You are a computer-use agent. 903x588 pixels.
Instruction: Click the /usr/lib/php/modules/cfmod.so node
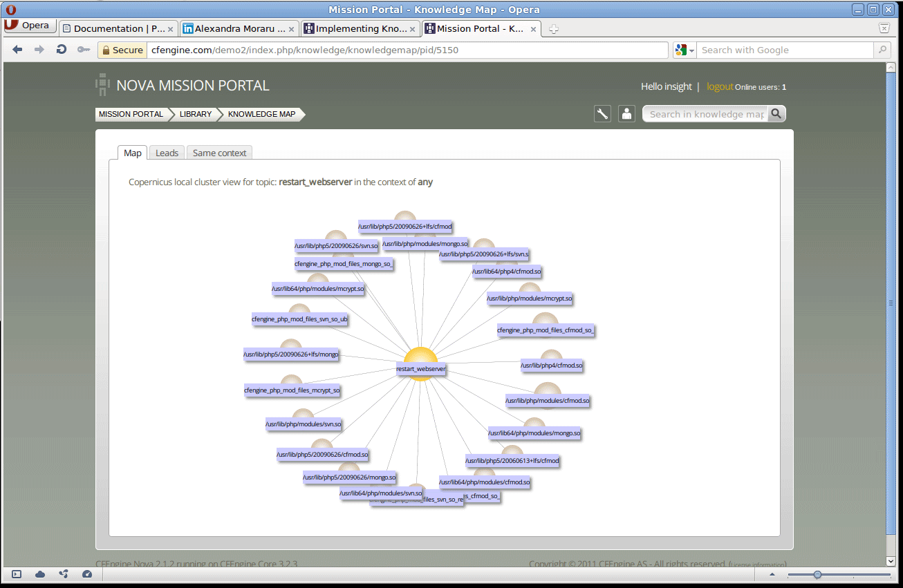(547, 400)
